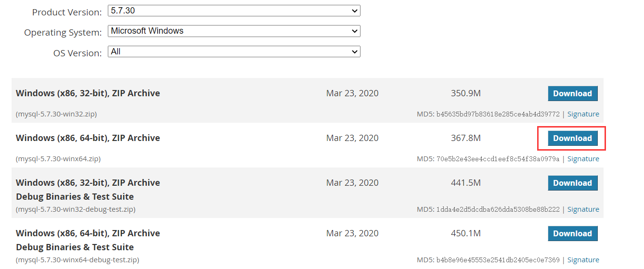The width and height of the screenshot is (644, 269).
Task: Click the filename mysql-5.7.30-winx64.zip
Action: (58, 159)
